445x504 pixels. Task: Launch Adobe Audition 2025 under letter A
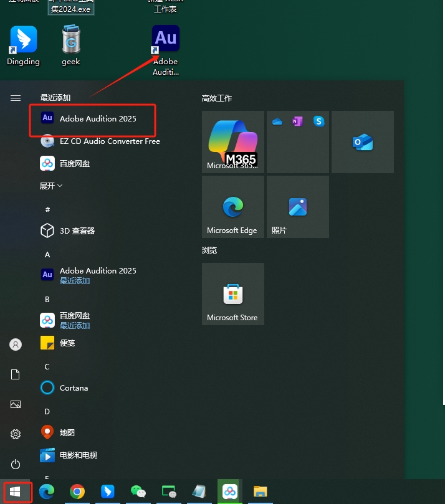point(89,275)
